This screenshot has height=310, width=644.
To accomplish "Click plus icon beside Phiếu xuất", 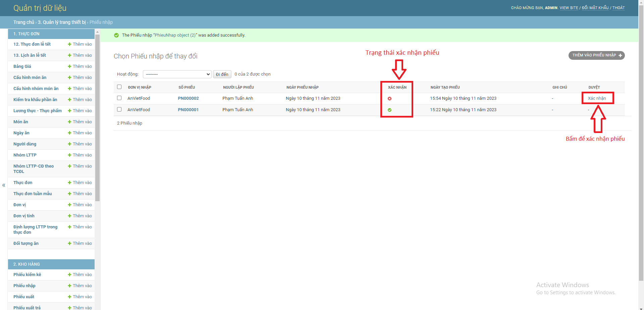I will tap(69, 297).
